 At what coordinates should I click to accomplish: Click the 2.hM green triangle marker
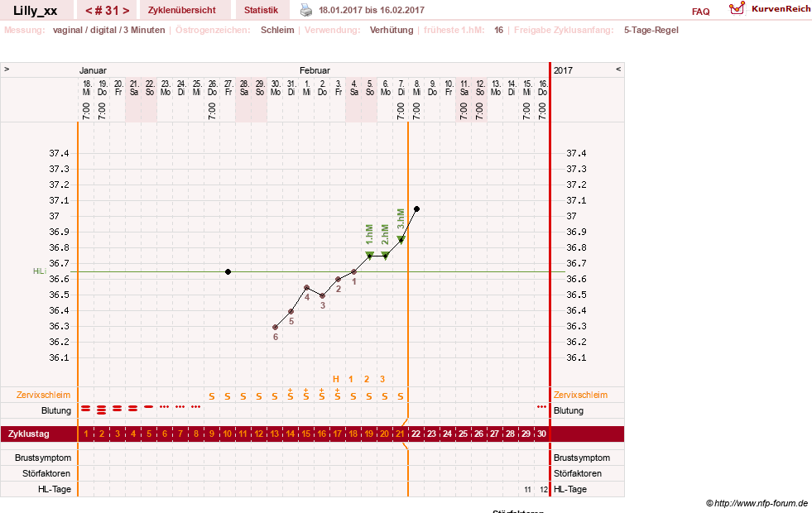tap(385, 256)
